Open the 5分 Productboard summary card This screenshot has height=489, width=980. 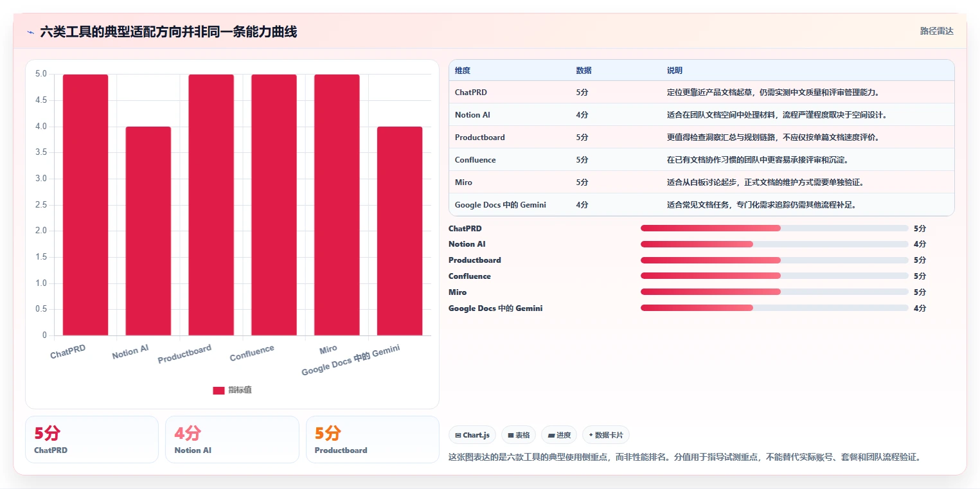373,440
